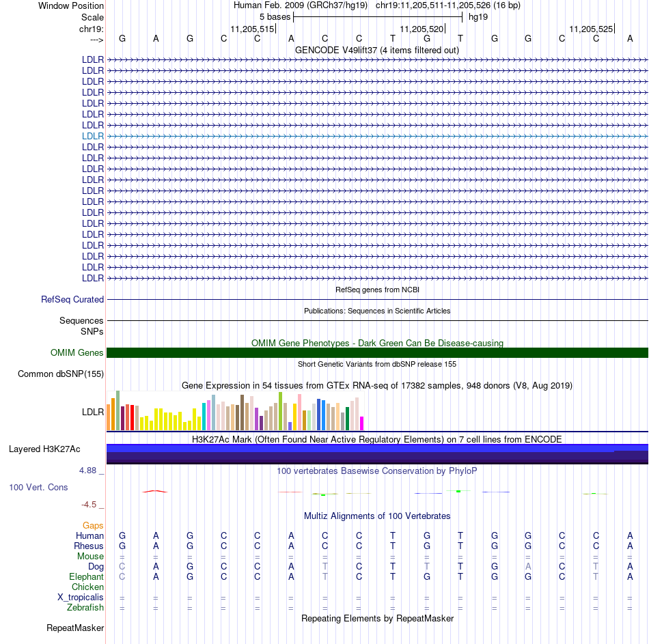
Task: Click the 100 Vert. Cons track label
Action: 38,487
